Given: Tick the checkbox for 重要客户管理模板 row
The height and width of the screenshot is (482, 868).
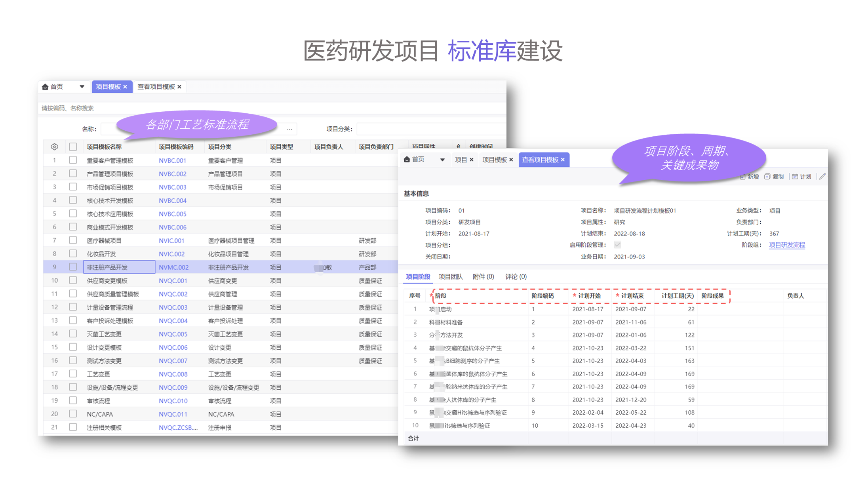Looking at the screenshot, I should 73,160.
